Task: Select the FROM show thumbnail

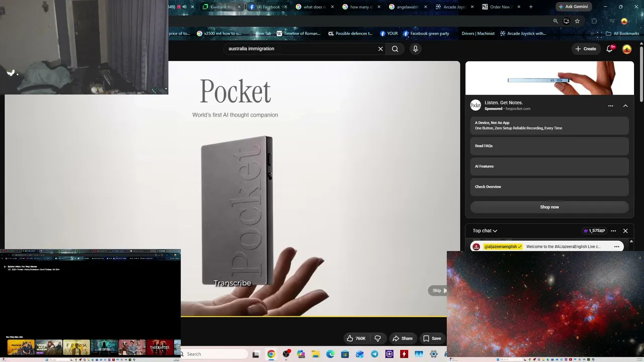Action: click(x=76, y=347)
